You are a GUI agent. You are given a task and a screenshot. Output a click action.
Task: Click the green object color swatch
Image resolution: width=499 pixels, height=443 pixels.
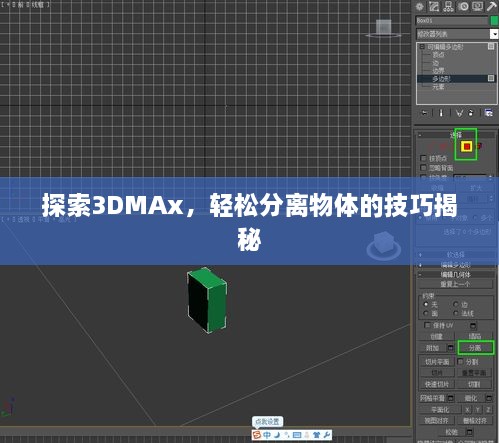494,21
